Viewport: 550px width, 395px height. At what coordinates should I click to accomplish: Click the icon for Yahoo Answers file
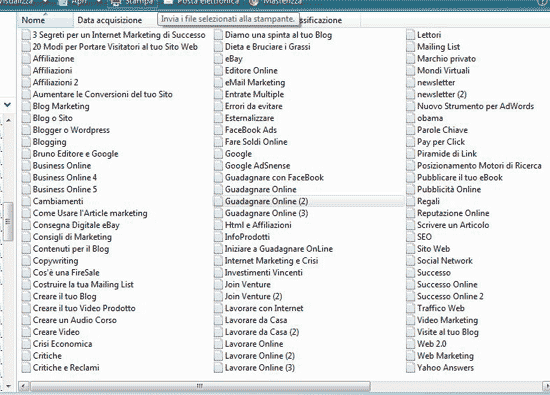click(411, 368)
